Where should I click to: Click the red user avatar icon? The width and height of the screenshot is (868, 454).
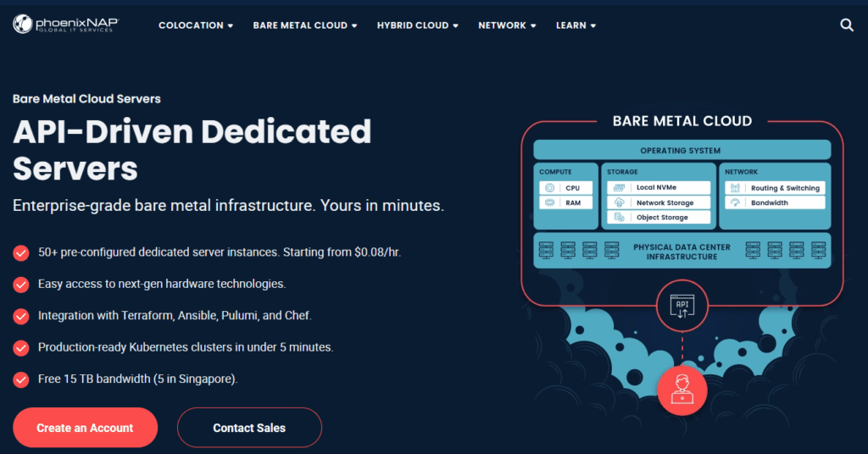click(682, 390)
